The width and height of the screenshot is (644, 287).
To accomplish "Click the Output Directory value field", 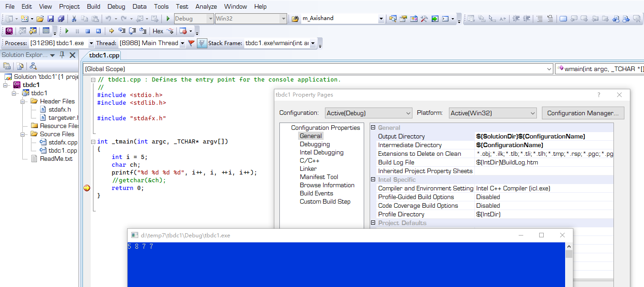I will coord(544,136).
